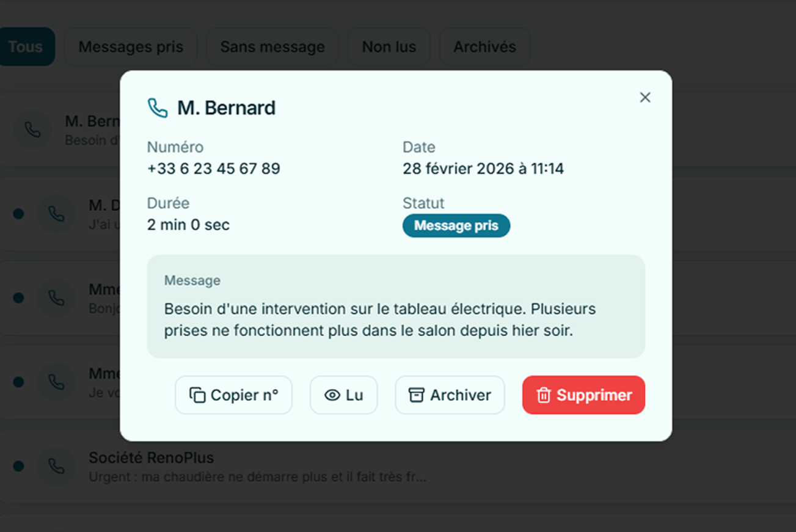Click the copy icon in Copier n° button
796x532 pixels.
click(x=197, y=395)
